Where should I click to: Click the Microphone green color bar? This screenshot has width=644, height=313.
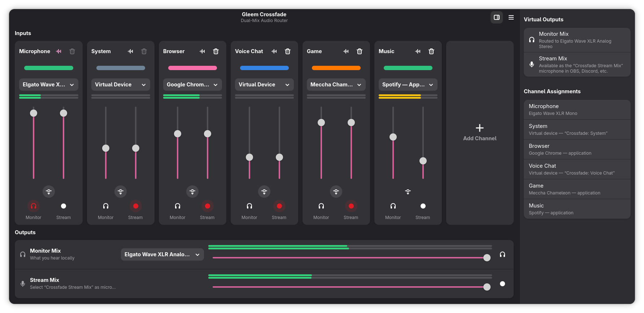coord(49,68)
